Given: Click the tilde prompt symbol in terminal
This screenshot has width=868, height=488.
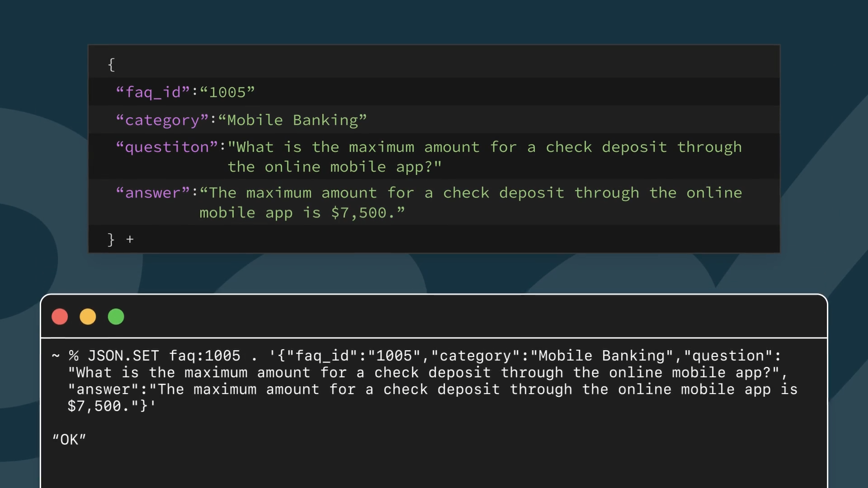Looking at the screenshot, I should tap(56, 356).
